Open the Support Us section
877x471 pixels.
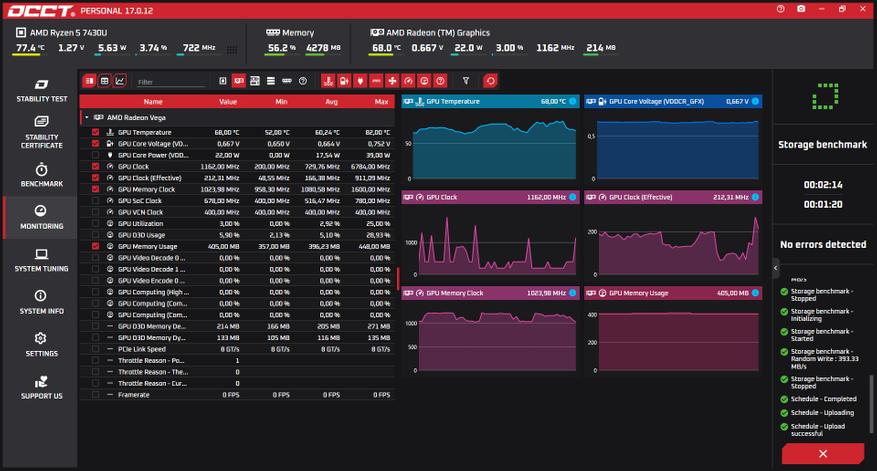tap(41, 388)
